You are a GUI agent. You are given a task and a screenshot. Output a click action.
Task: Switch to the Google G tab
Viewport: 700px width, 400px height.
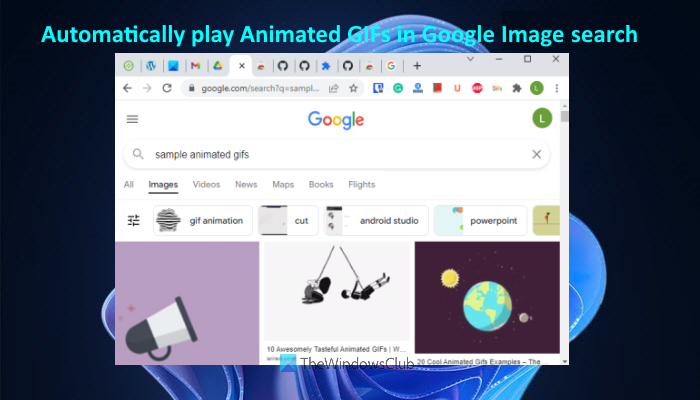(392, 66)
